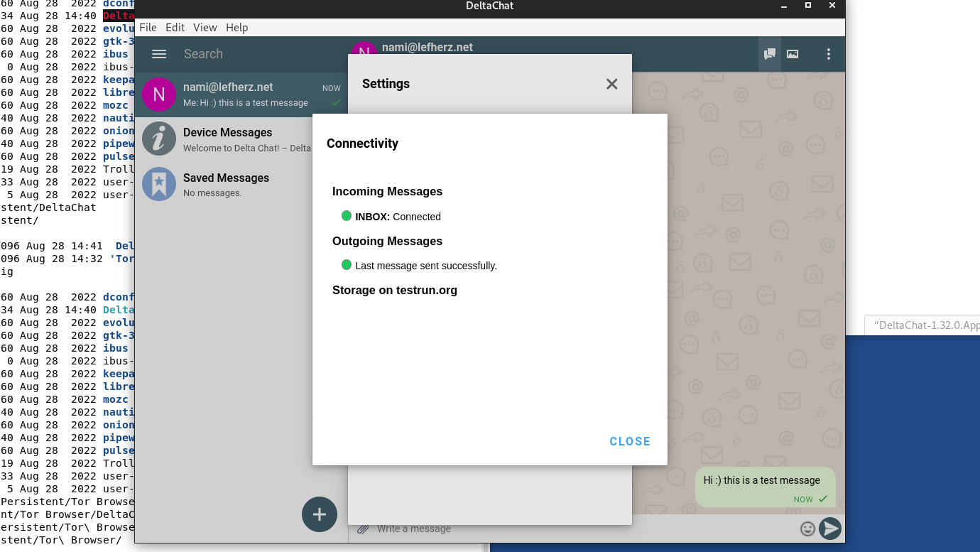Click the Write a message field
Screen dimensions: 980x552
pyautogui.click(x=582, y=529)
